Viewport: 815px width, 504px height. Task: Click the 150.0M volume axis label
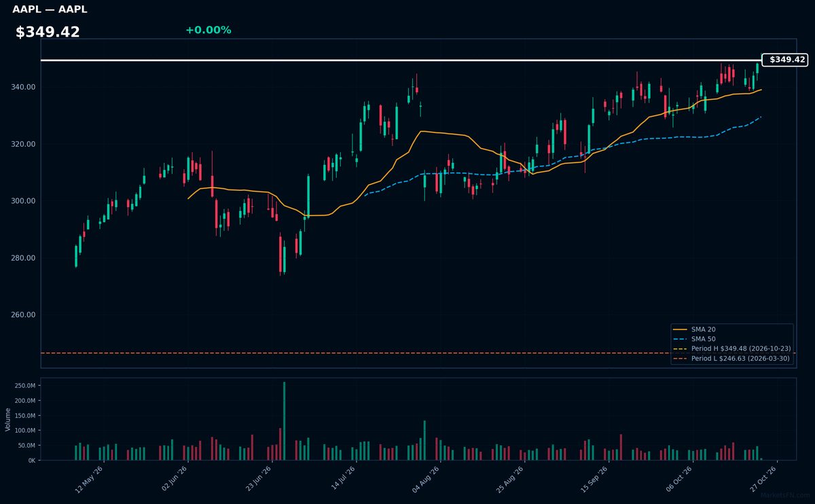(x=24, y=416)
